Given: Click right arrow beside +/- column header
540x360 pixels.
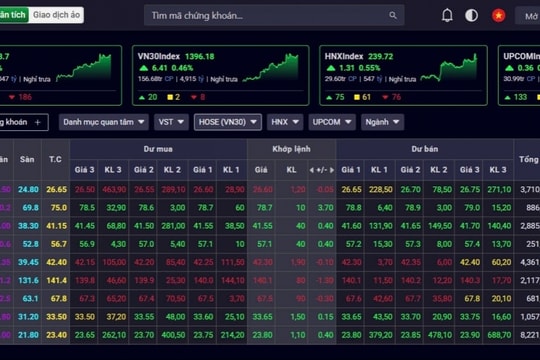Looking at the screenshot, I should click(332, 170).
